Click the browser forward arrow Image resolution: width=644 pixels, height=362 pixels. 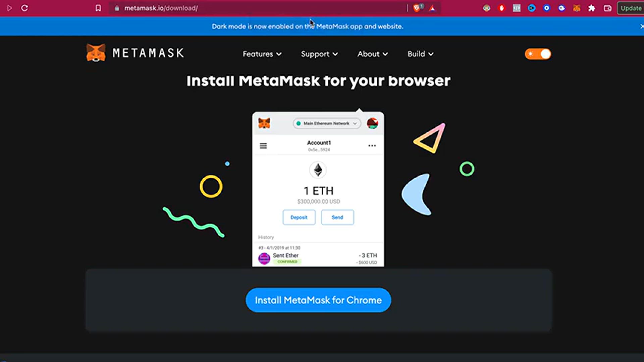9,8
